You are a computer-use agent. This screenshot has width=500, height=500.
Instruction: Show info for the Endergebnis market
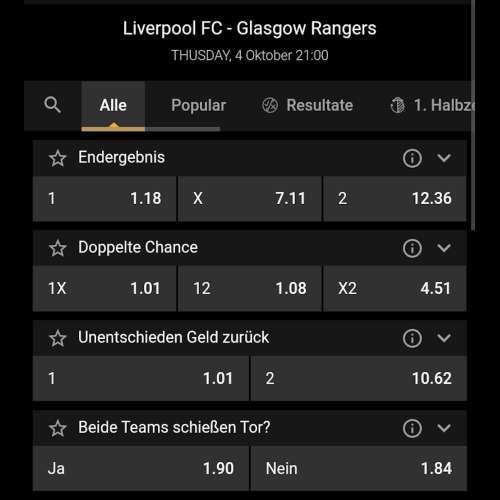click(412, 158)
